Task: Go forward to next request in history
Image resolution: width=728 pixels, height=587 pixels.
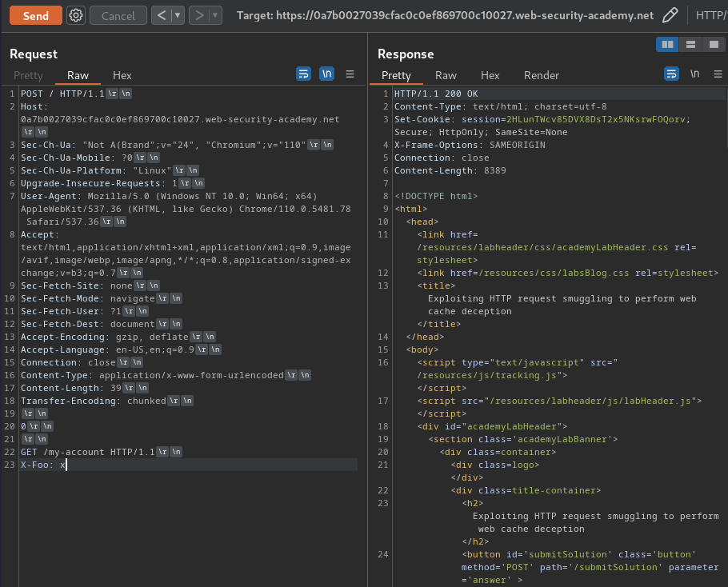Action: tap(199, 15)
